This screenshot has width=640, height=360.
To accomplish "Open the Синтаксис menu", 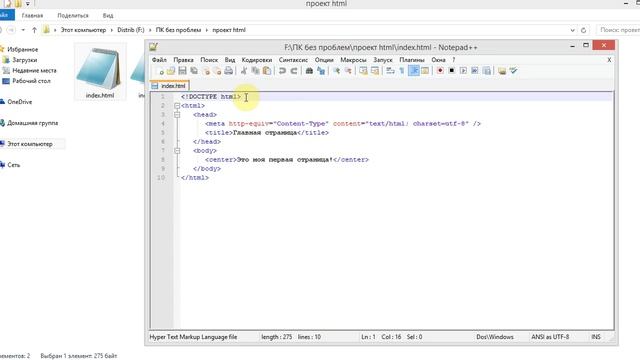I will coord(293,60).
